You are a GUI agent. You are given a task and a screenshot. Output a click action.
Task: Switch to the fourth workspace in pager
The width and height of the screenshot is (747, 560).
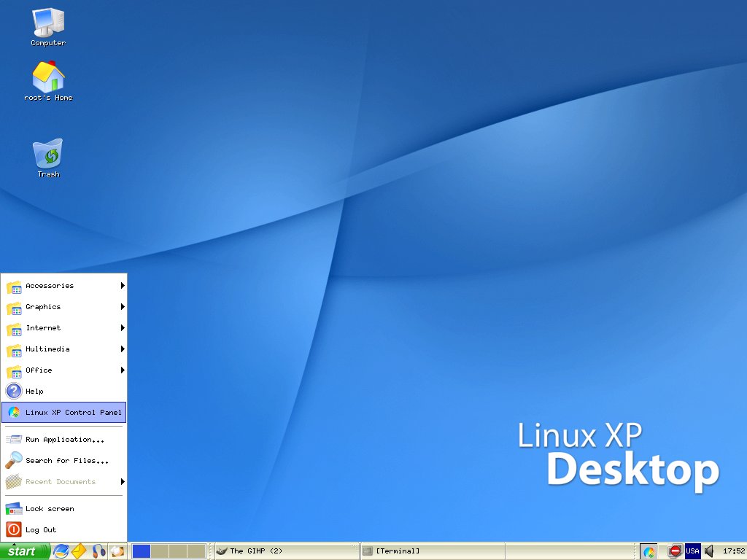196,551
